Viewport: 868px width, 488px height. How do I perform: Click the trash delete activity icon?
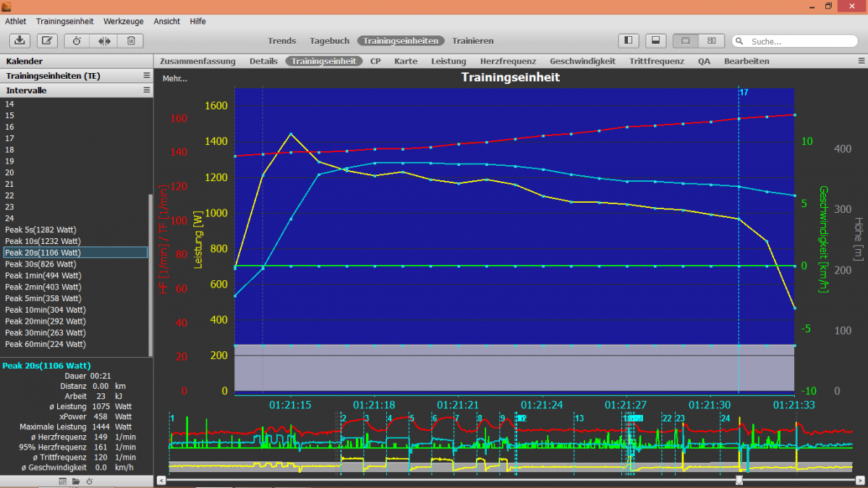[x=131, y=41]
